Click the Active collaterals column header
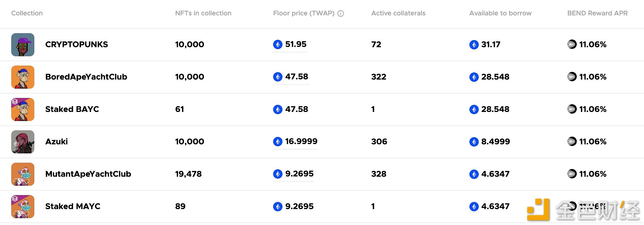The height and width of the screenshot is (225, 644). tap(398, 13)
